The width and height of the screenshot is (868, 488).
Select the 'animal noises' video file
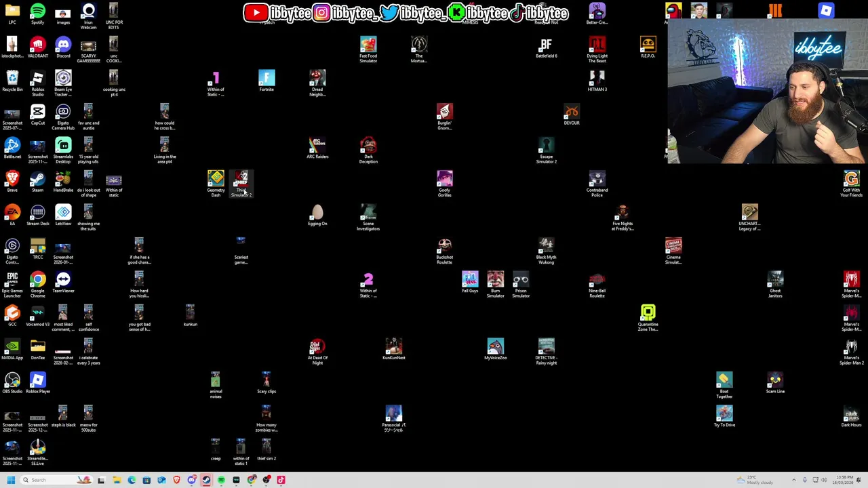coord(216,386)
